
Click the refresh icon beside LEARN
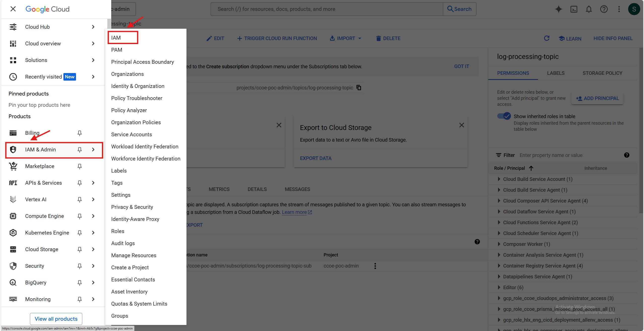546,38
